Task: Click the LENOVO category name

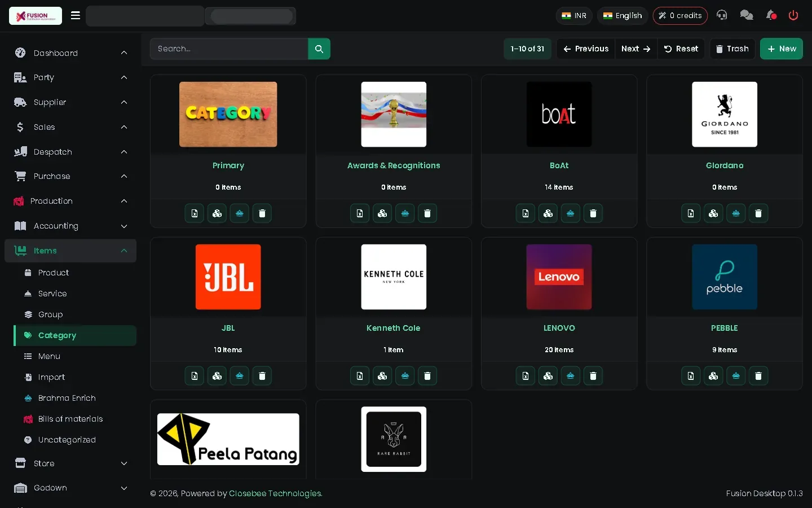Action: (x=559, y=328)
